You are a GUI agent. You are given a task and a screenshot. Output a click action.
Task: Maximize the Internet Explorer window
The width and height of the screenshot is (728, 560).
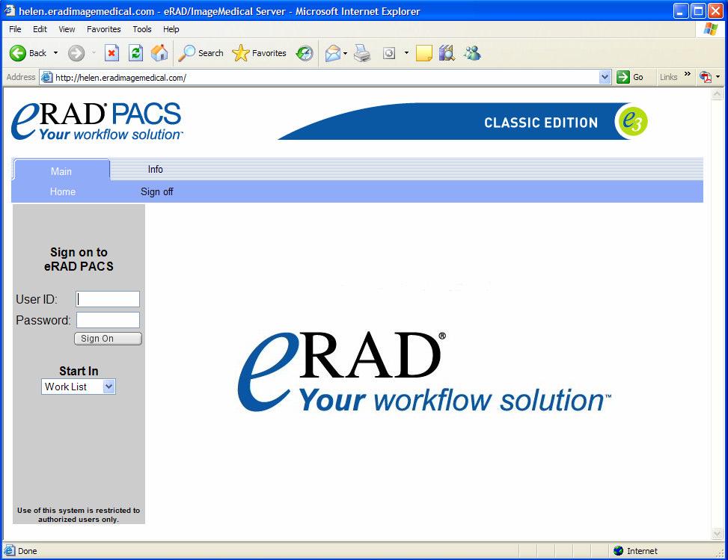698,10
